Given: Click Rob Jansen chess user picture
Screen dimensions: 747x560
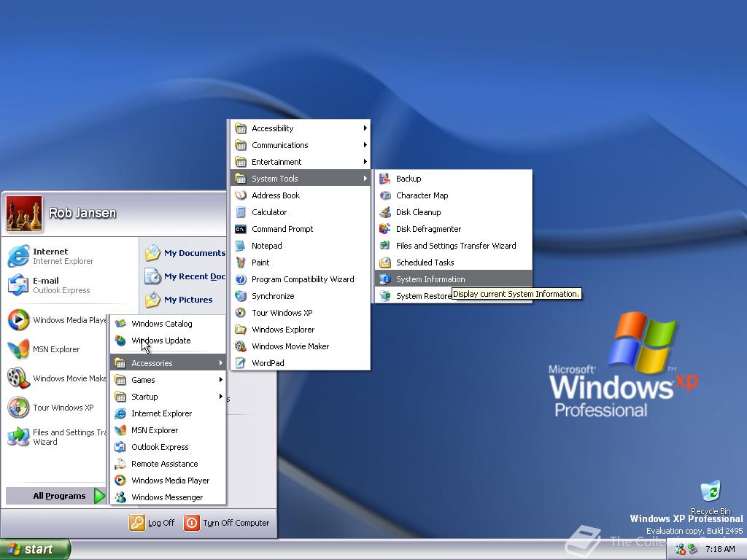Looking at the screenshot, I should coord(24,214).
